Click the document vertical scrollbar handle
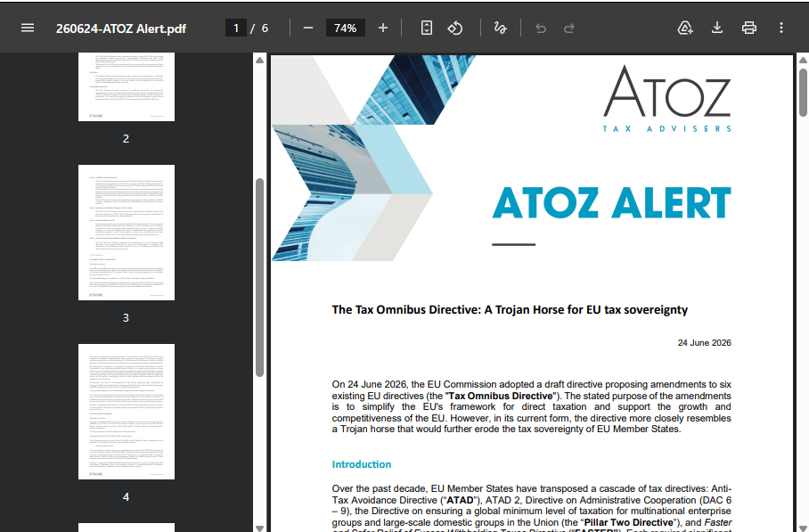The height and width of the screenshot is (532, 809). coord(803,93)
